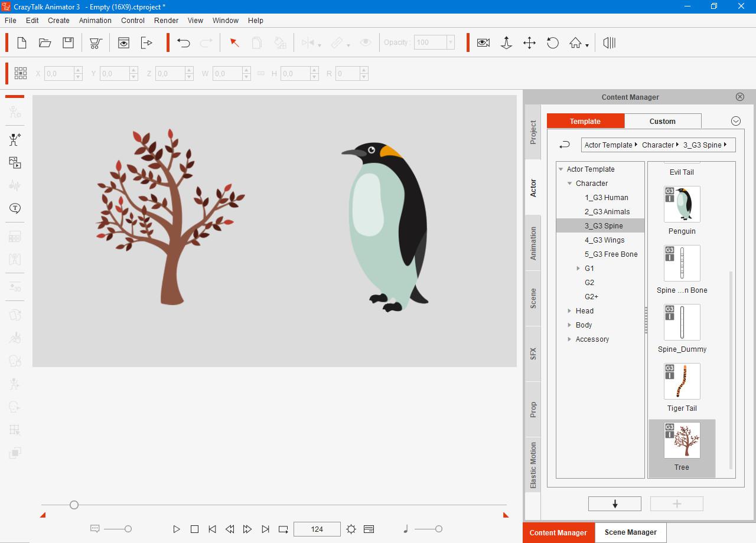Click the Pan camera tool
This screenshot has height=543, width=756.
pyautogui.click(x=529, y=42)
